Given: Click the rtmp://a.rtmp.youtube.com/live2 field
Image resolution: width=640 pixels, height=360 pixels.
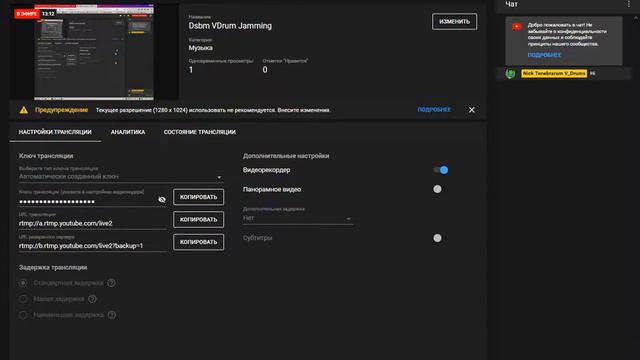Looking at the screenshot, I should pyautogui.click(x=93, y=223).
